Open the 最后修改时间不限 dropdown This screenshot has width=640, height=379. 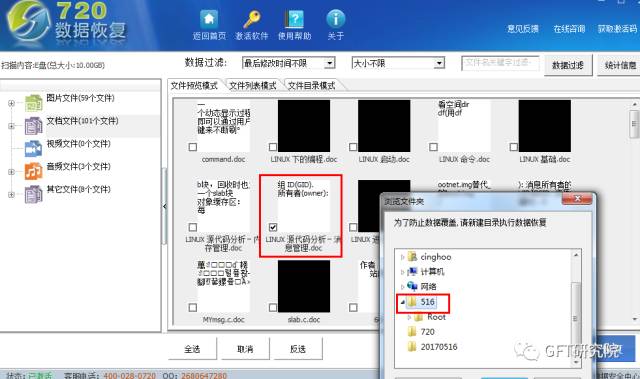289,63
